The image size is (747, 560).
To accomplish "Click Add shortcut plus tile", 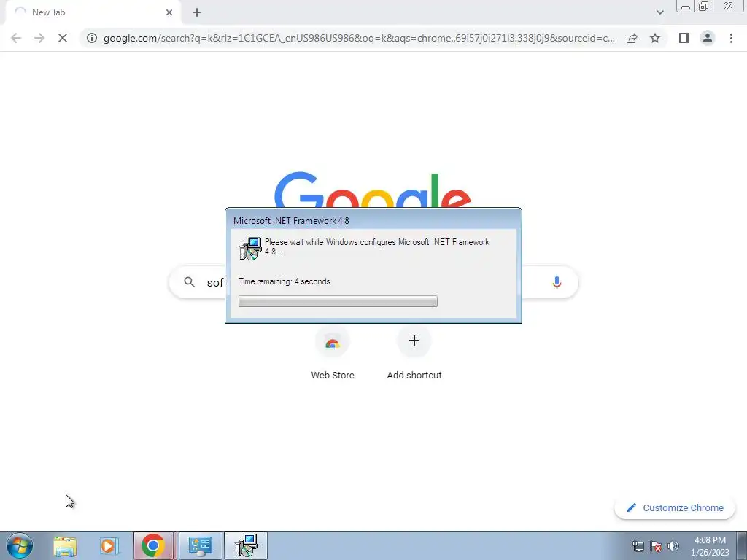I will 414,341.
